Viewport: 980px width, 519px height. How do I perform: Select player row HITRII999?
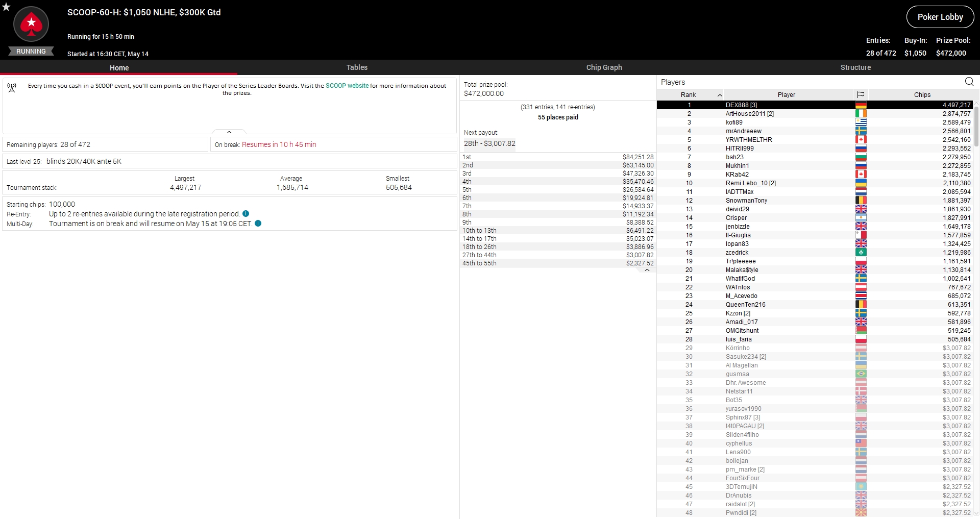[x=815, y=149]
